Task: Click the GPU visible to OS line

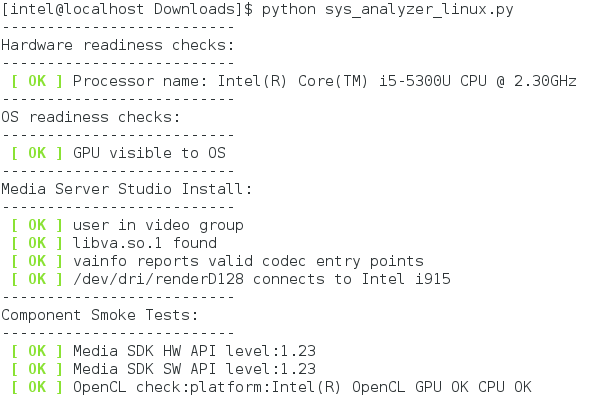Action: pyautogui.click(x=149, y=153)
